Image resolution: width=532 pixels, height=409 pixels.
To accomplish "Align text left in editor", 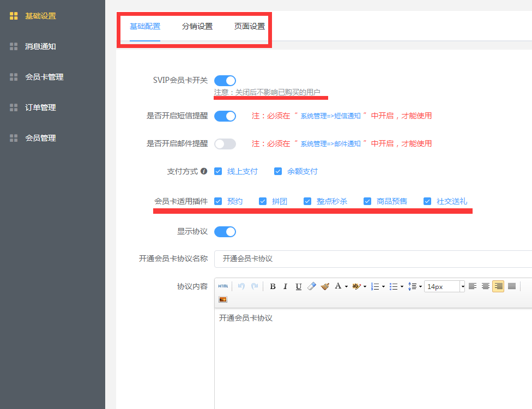I will [x=472, y=286].
